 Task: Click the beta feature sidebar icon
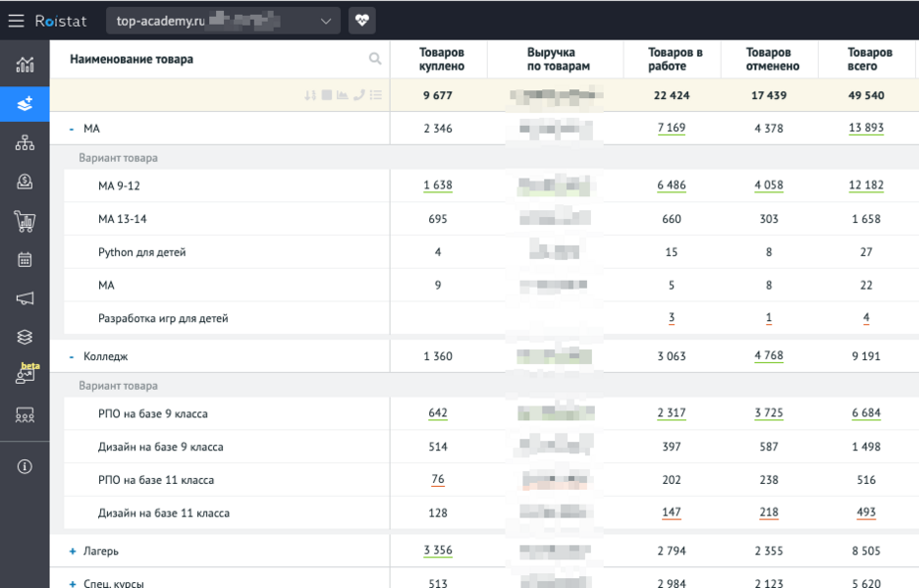click(25, 375)
